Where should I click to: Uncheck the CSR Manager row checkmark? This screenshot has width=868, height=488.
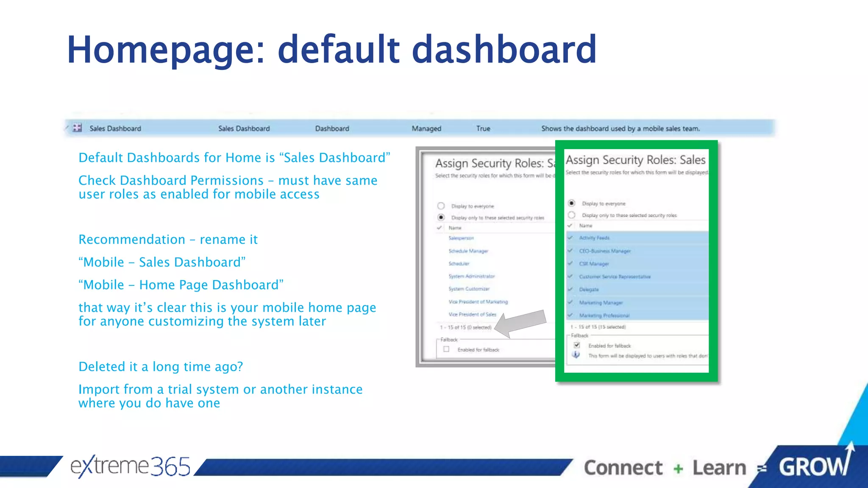click(x=570, y=263)
